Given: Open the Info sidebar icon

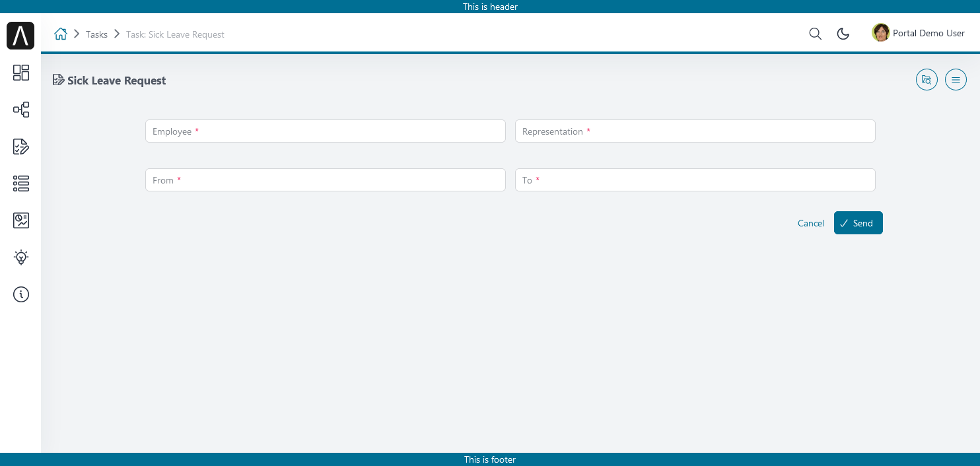Looking at the screenshot, I should click(x=21, y=294).
